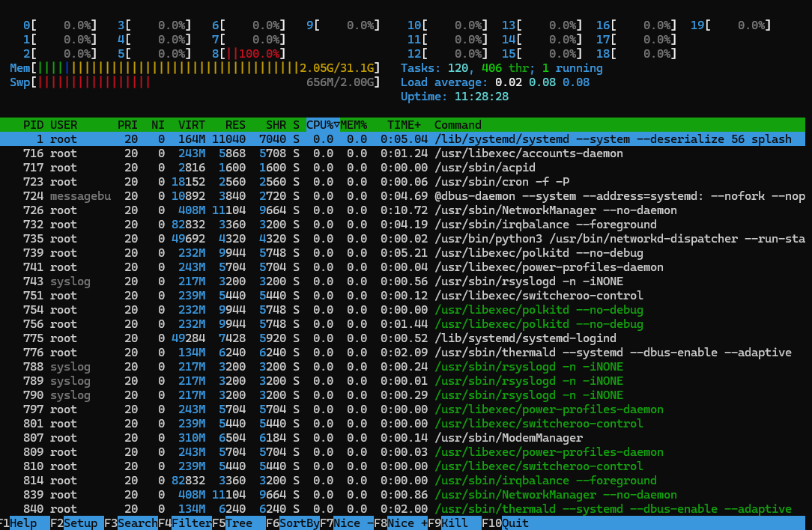812x530 pixels.
Task: Activate F3 Search
Action: 131,523
